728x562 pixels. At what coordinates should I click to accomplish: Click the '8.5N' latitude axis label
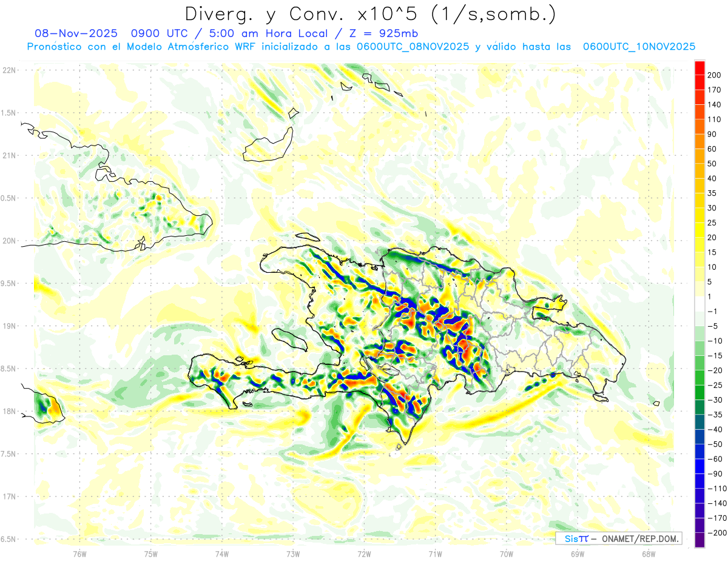pos(8,369)
